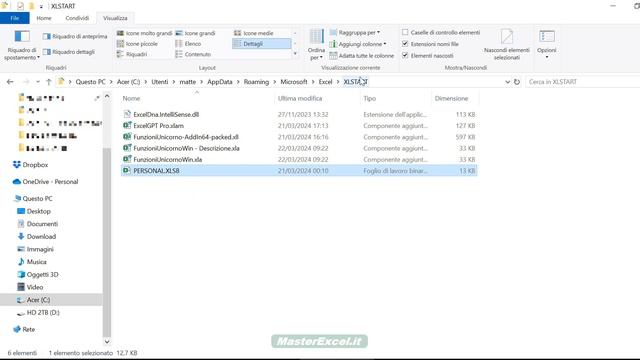This screenshot has width=640, height=360.
Task: Open Raggruppa per dropdown
Action: [354, 32]
